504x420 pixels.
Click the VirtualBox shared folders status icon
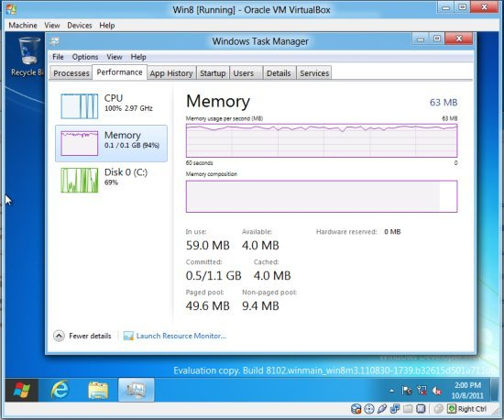[408, 409]
